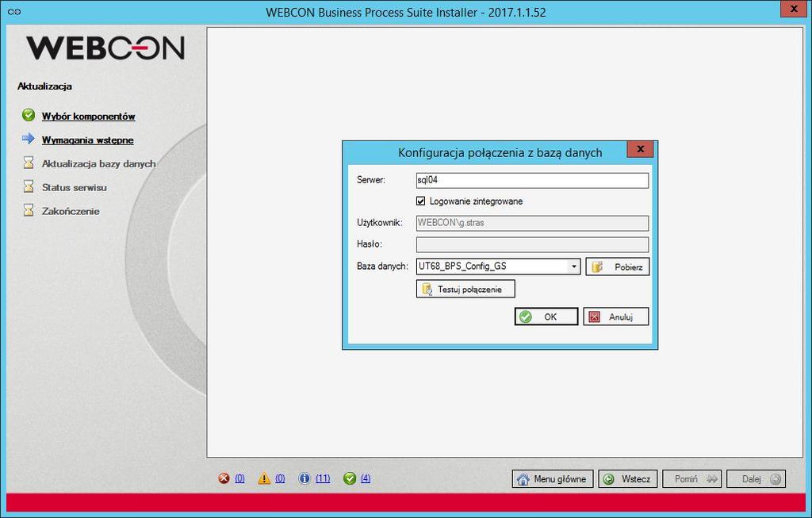
Task: Open the warnings count link (0)
Action: pyautogui.click(x=280, y=478)
